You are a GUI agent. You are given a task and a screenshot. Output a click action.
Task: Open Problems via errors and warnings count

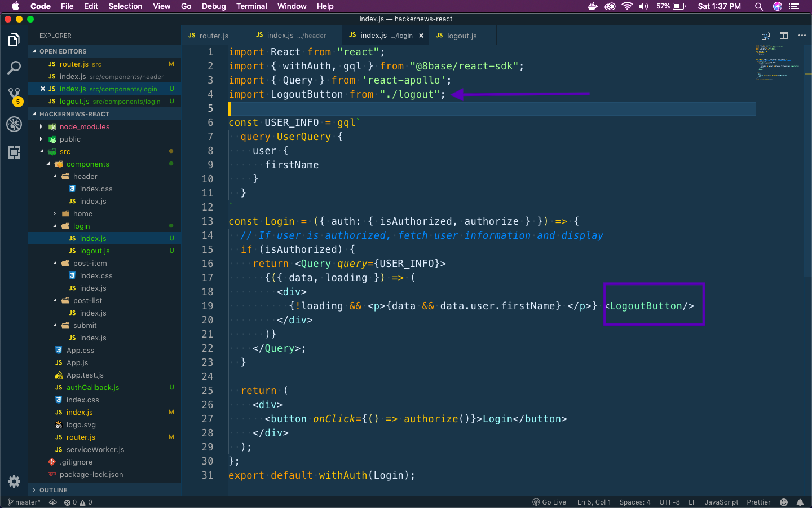78,502
